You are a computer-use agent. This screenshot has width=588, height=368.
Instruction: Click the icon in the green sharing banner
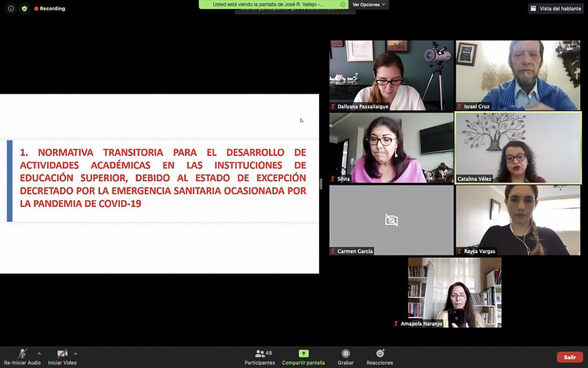point(343,4)
